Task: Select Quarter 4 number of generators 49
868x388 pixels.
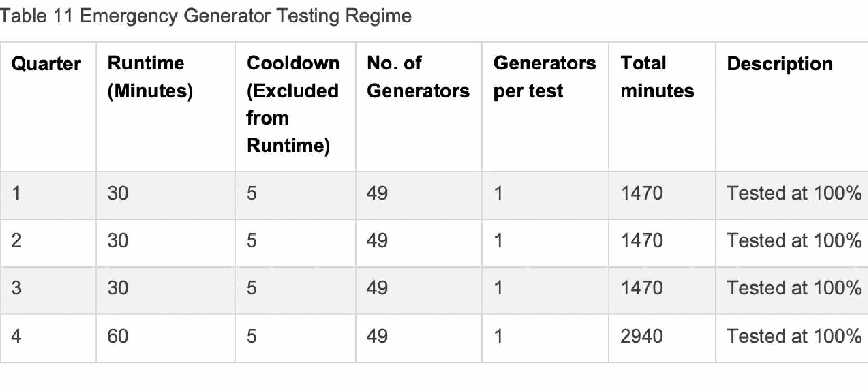Action: (377, 336)
